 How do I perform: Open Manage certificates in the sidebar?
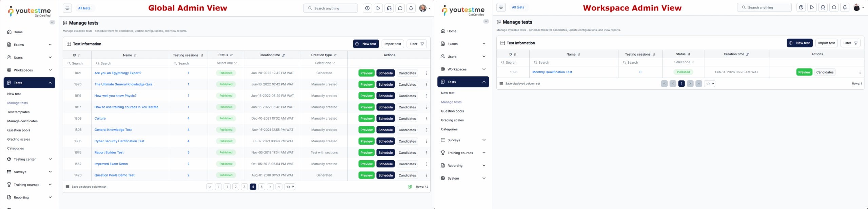[x=22, y=121]
